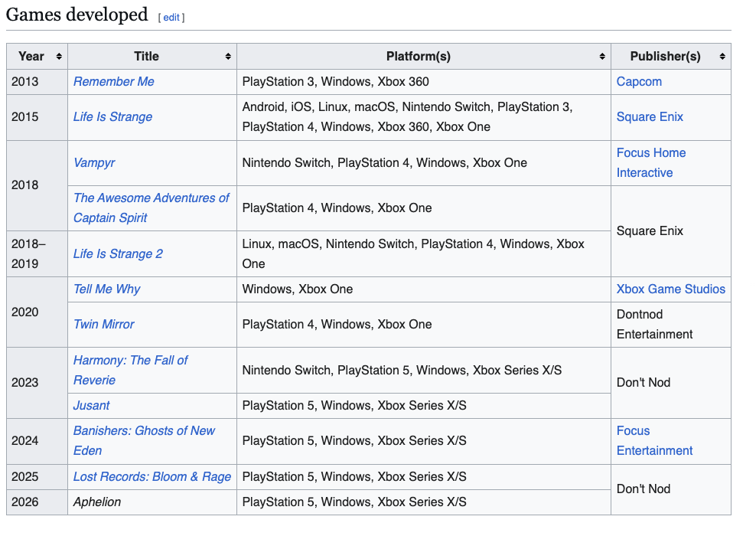Click the Tell Me Why title
Screen dimensions: 756x536
tap(106, 289)
